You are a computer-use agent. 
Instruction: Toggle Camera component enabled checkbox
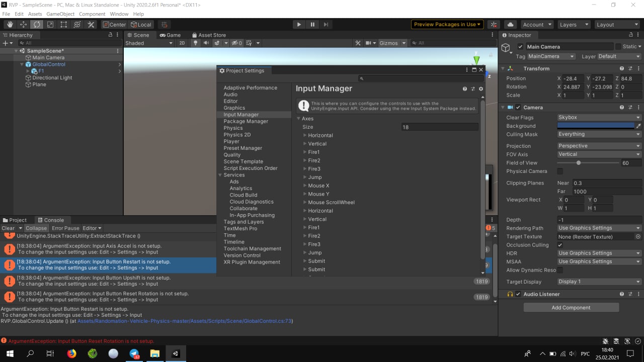click(x=518, y=107)
